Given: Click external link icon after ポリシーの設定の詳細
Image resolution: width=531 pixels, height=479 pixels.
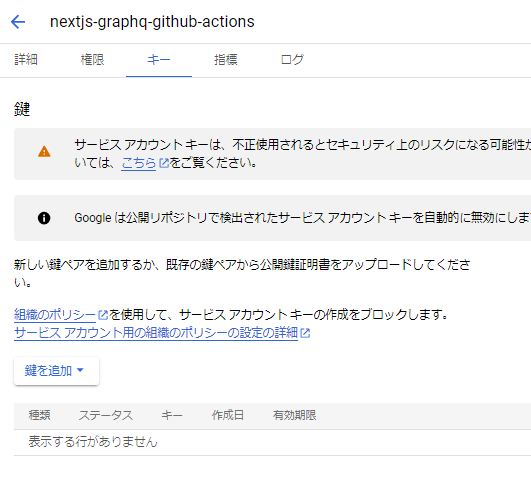Looking at the screenshot, I should (305, 333).
